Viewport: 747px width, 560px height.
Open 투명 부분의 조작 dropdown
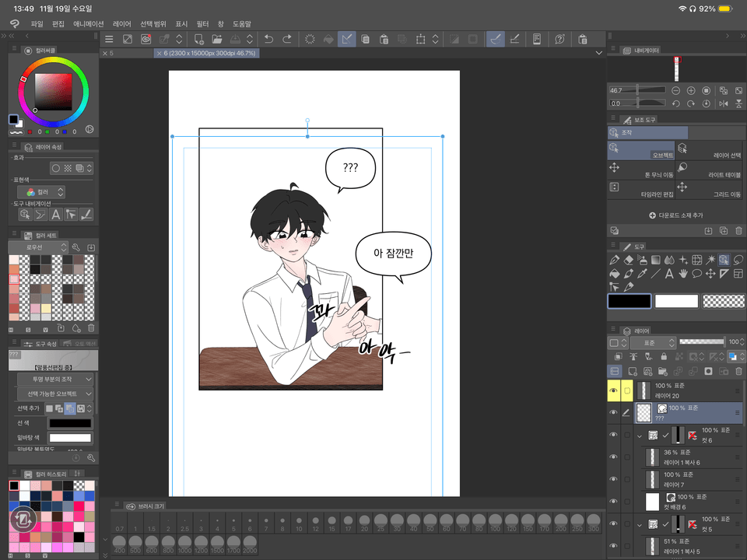[55, 379]
